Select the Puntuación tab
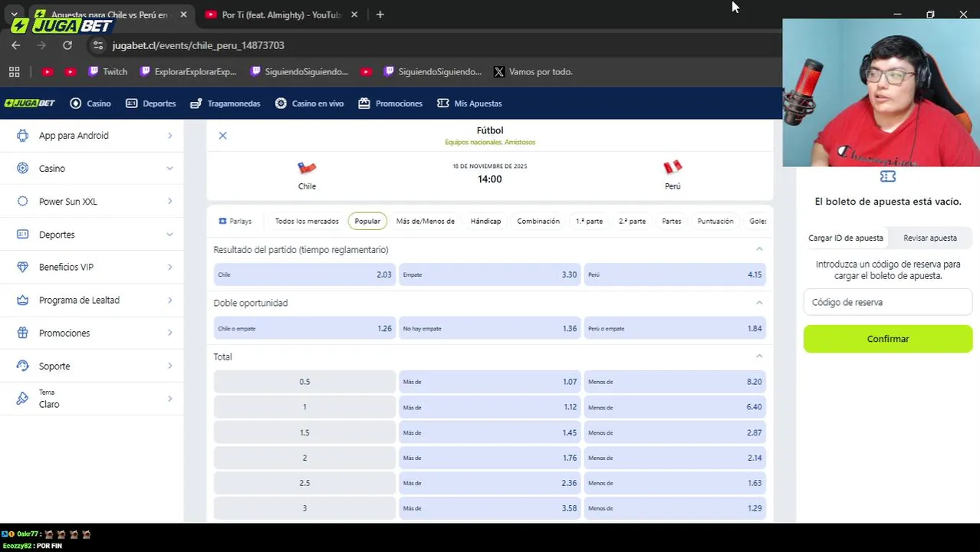Screen dimensions: 980x552 [715, 221]
